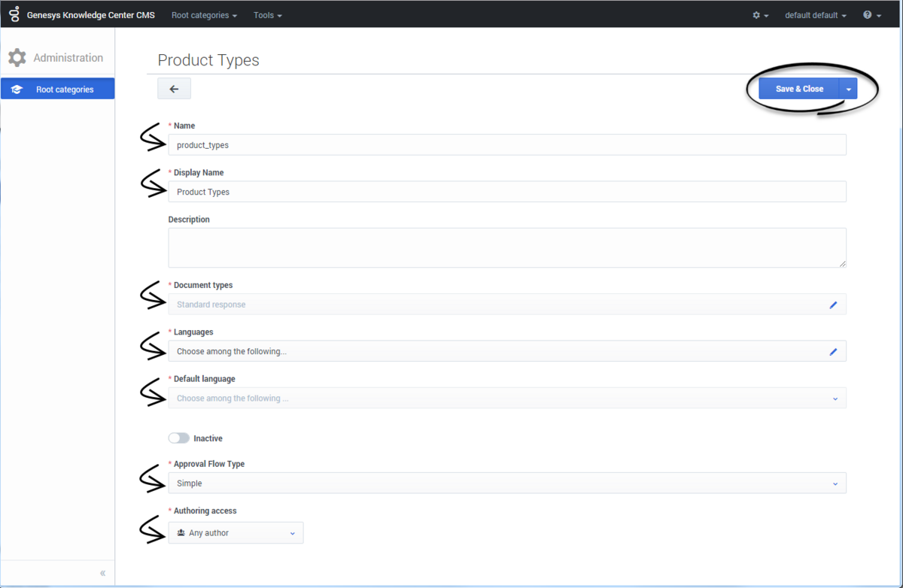Click the Administration gear icon
This screenshot has height=588, width=903.
tap(17, 58)
